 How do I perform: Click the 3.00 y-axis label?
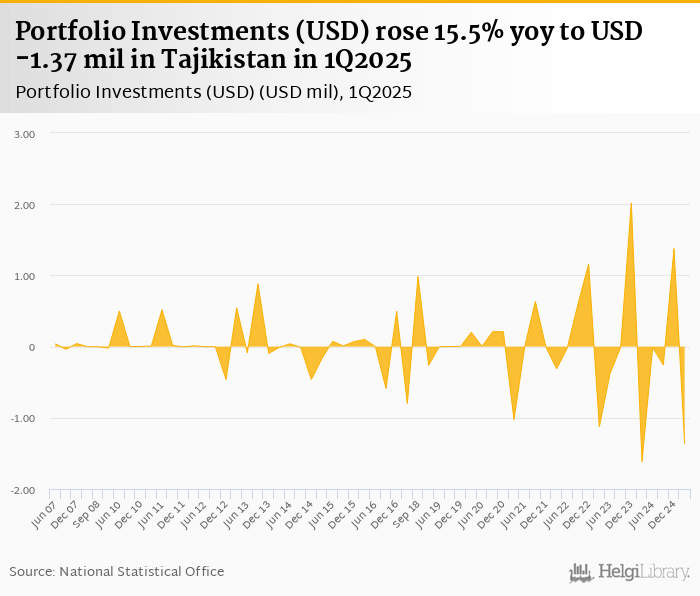coord(25,134)
